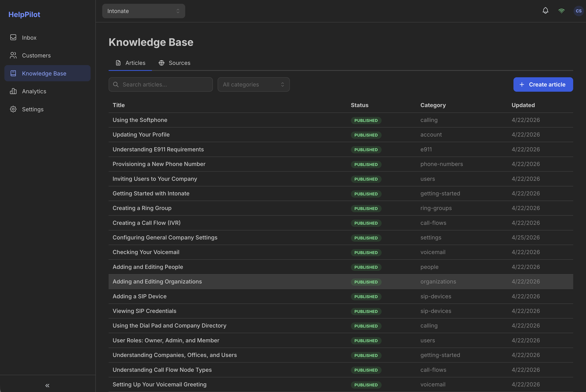Click the HelpPilot logo

[x=24, y=14]
